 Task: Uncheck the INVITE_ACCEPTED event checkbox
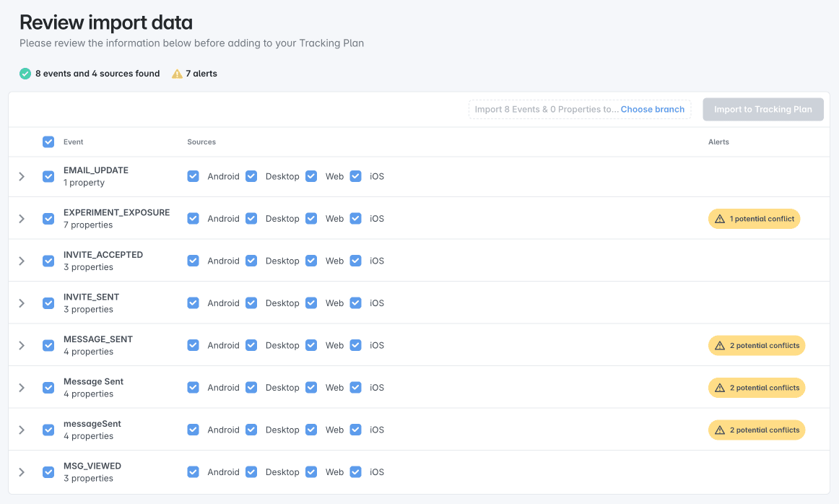tap(48, 261)
